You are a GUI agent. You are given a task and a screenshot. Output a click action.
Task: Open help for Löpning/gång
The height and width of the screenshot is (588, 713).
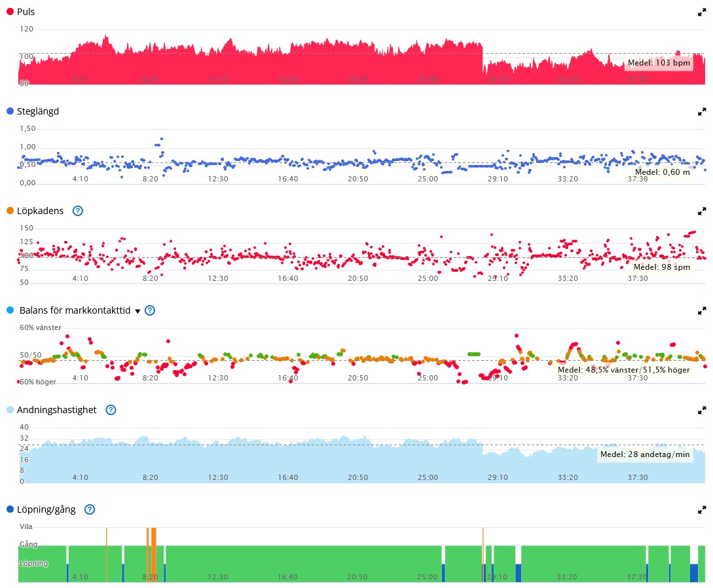[90, 510]
